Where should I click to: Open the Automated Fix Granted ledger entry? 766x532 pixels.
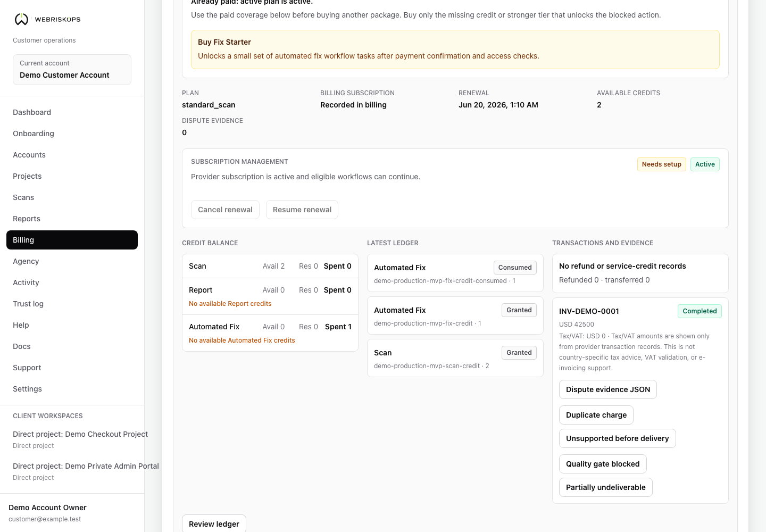click(x=455, y=315)
